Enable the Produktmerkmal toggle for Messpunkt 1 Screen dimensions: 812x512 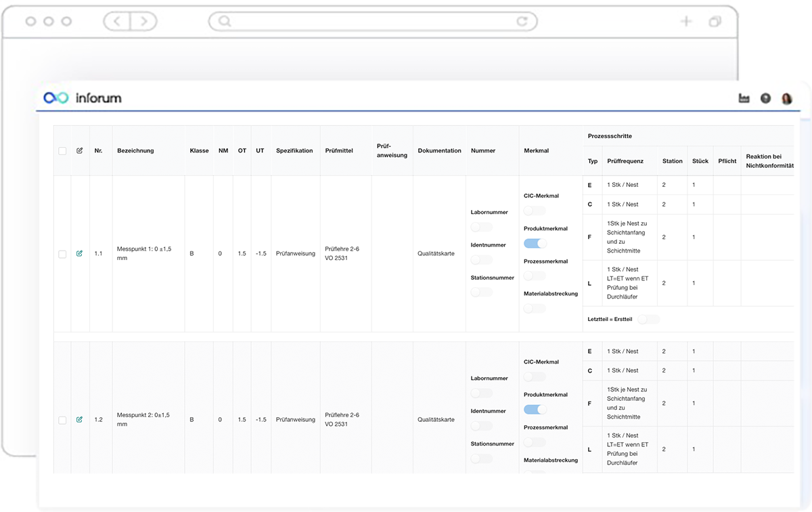tap(535, 243)
